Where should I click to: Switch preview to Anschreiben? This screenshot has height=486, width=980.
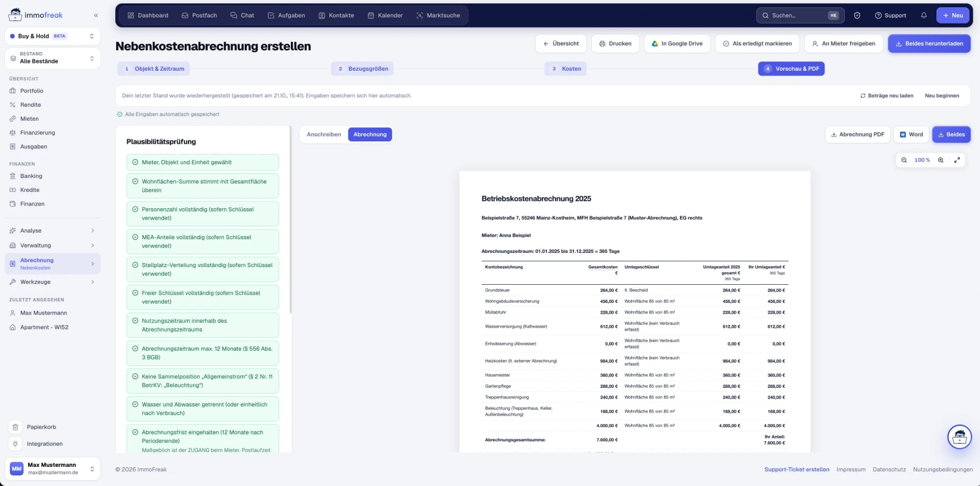pos(324,135)
